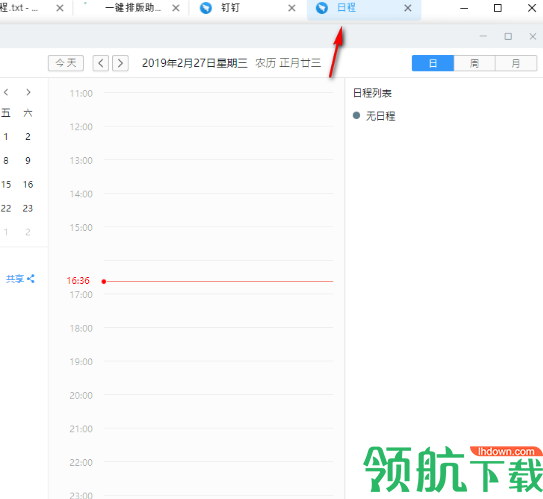The image size is (543, 499).
Task: Close the .txt tab
Action: click(x=60, y=8)
